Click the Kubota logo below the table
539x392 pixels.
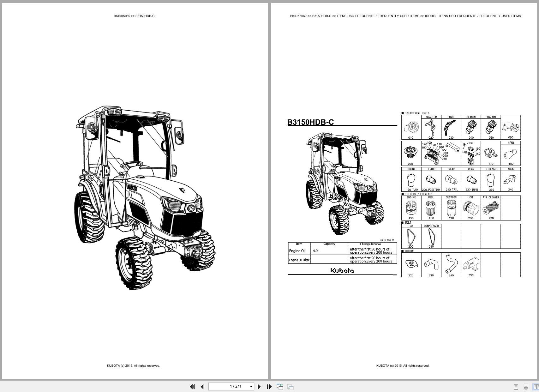pyautogui.click(x=342, y=270)
